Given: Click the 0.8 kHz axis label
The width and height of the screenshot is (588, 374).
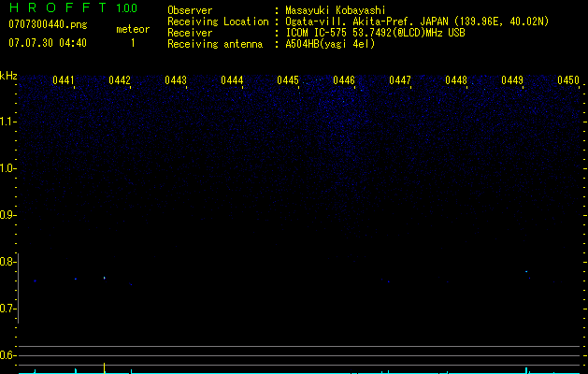Looking at the screenshot, I should pyautogui.click(x=8, y=262).
